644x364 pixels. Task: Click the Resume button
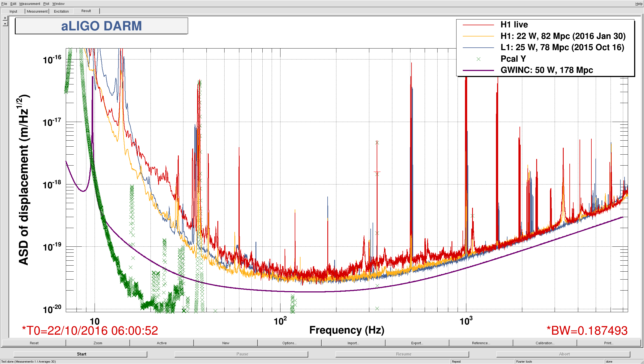click(x=402, y=354)
